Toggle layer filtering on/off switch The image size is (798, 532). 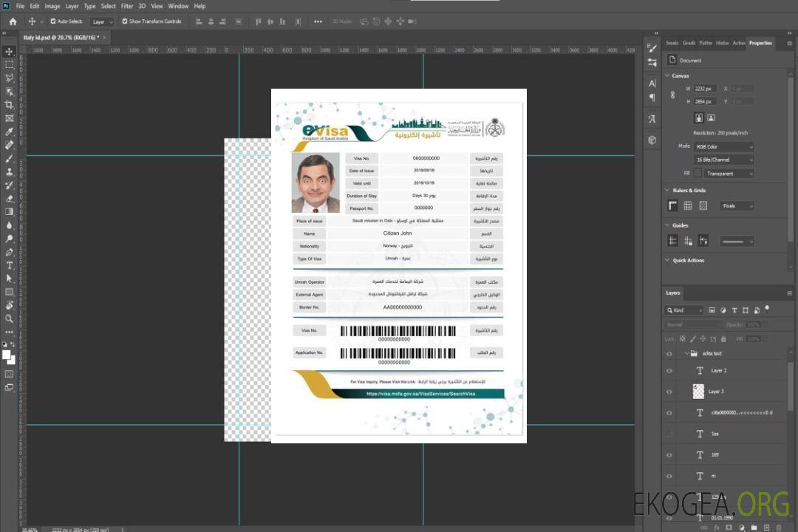tap(767, 309)
